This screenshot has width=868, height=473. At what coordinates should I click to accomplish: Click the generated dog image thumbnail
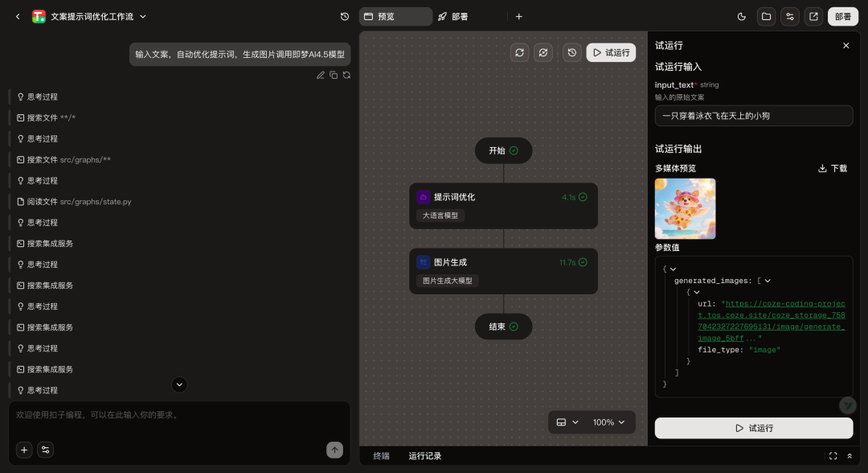tap(685, 208)
